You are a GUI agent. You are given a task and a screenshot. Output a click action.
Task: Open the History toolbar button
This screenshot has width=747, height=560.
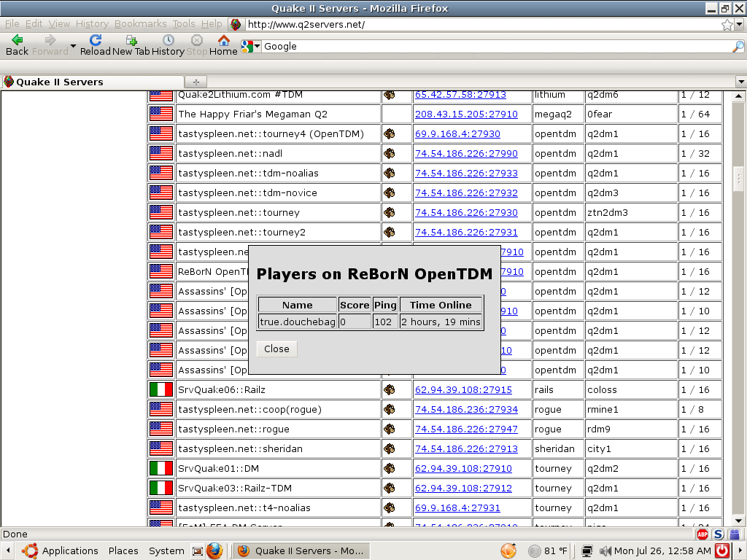point(168,40)
